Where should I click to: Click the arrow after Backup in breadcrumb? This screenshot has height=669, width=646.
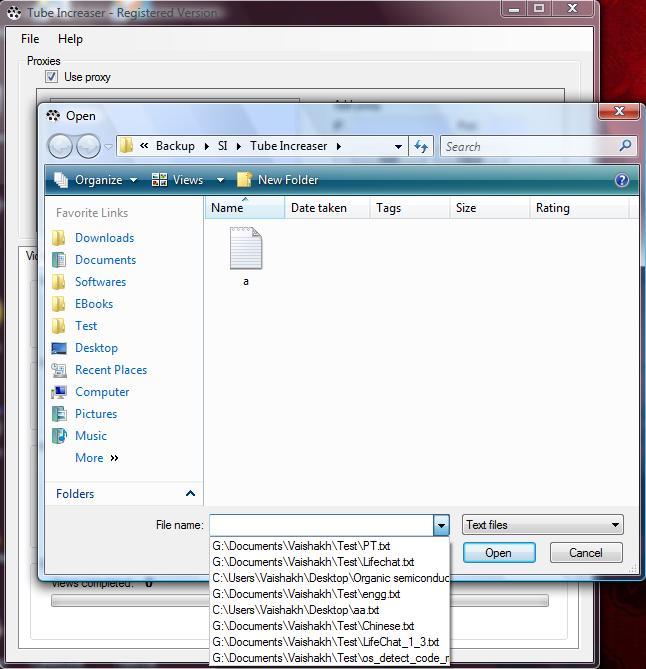pos(207,146)
